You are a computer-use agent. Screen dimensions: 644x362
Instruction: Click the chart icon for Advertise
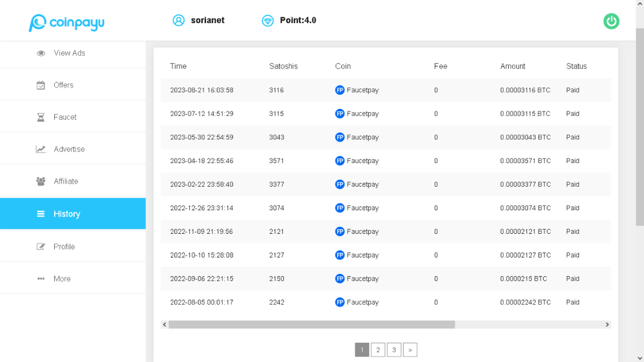pos(41,149)
